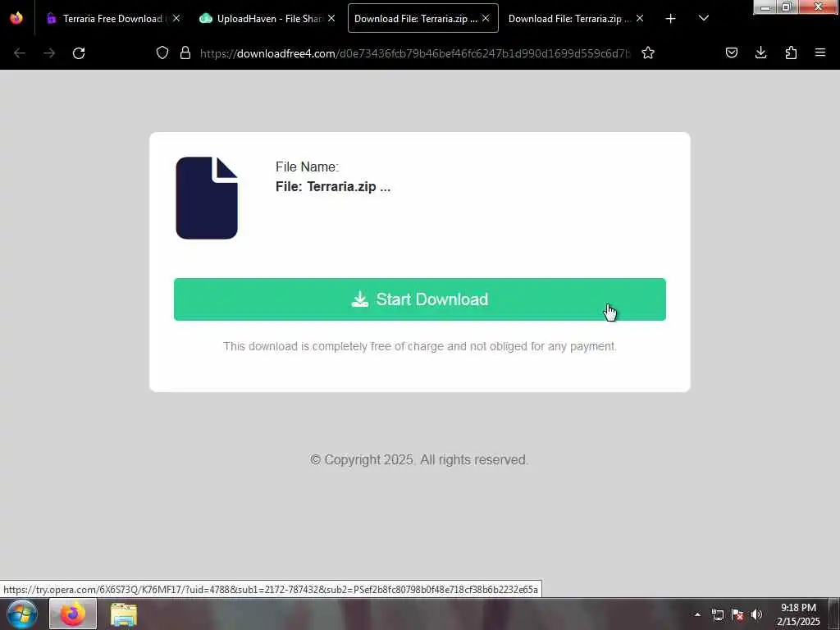Image resolution: width=840 pixels, height=630 pixels.
Task: Go back to previous page
Action: (x=20, y=53)
